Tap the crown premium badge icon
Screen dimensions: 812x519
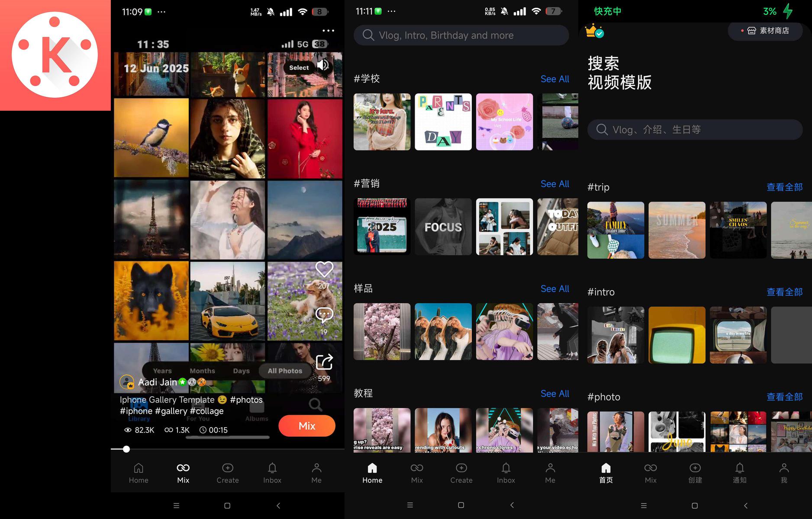pyautogui.click(x=594, y=31)
